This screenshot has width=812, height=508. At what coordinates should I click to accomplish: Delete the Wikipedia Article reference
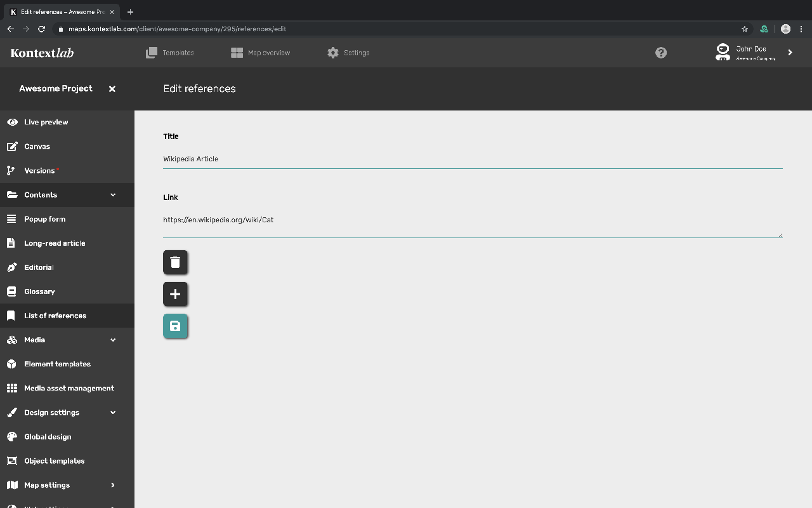tap(175, 262)
